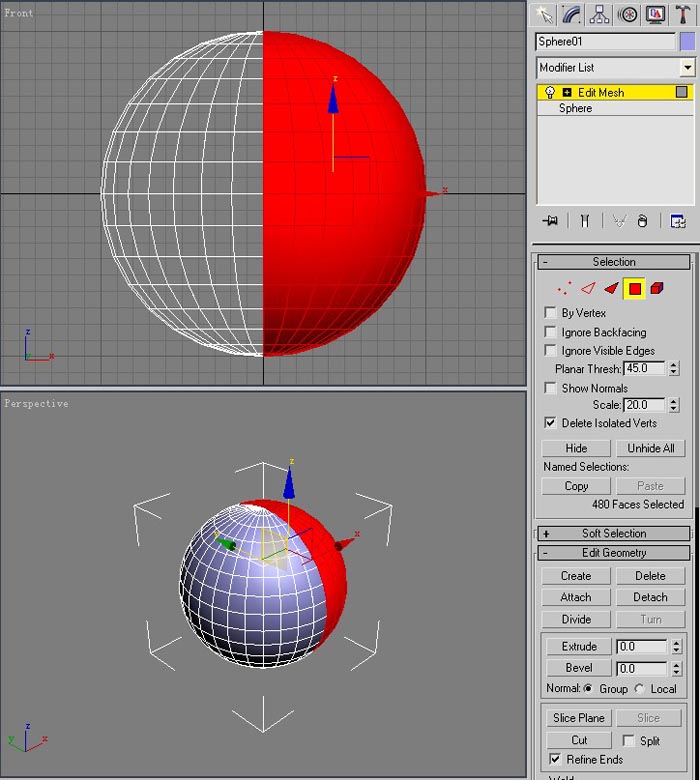Adjust the Scale spinner arrows
Screen dimensions: 700x780
pyautogui.click(x=674, y=405)
